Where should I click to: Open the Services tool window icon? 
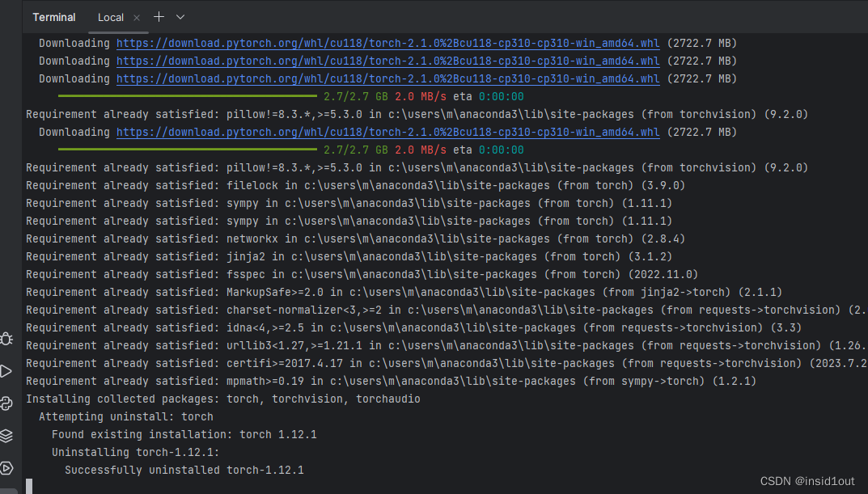point(7,468)
